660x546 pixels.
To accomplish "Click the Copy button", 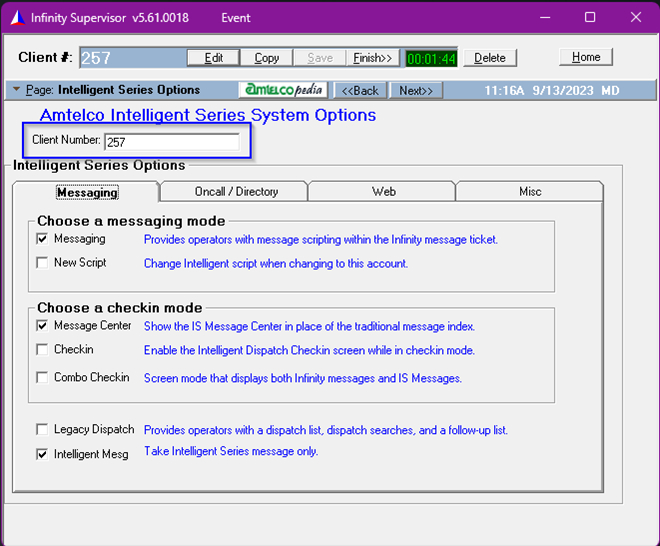I will (x=267, y=58).
